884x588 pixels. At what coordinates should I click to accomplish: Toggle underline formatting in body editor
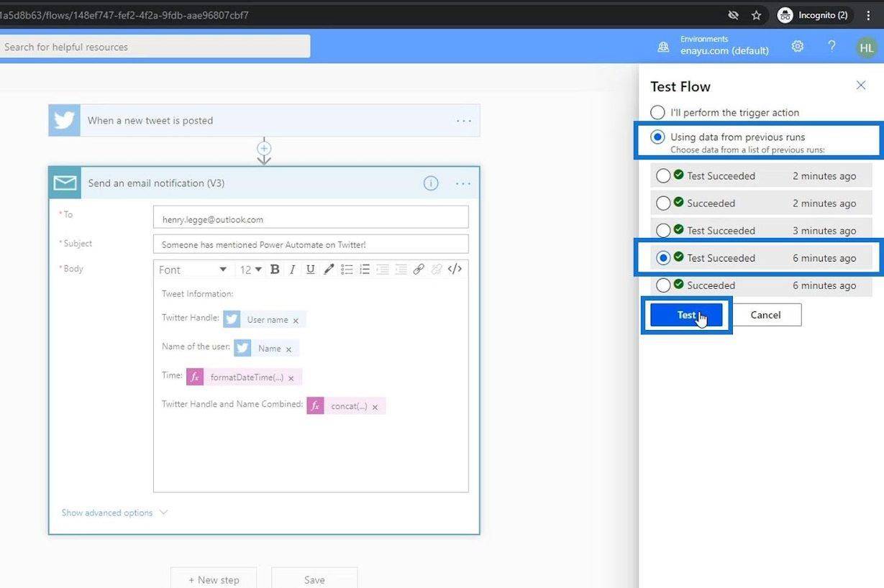tap(310, 270)
